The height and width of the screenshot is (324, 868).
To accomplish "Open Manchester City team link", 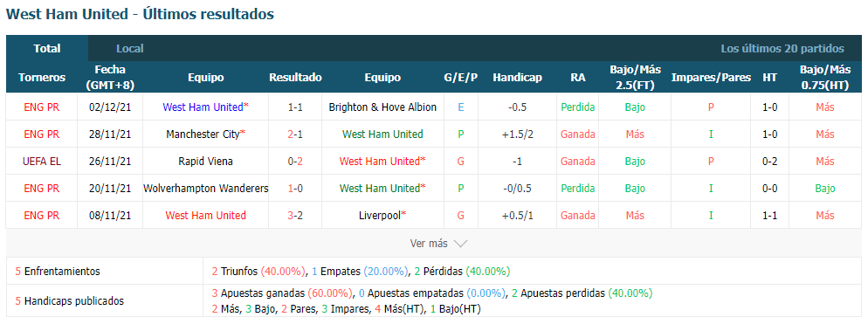I will [x=205, y=134].
